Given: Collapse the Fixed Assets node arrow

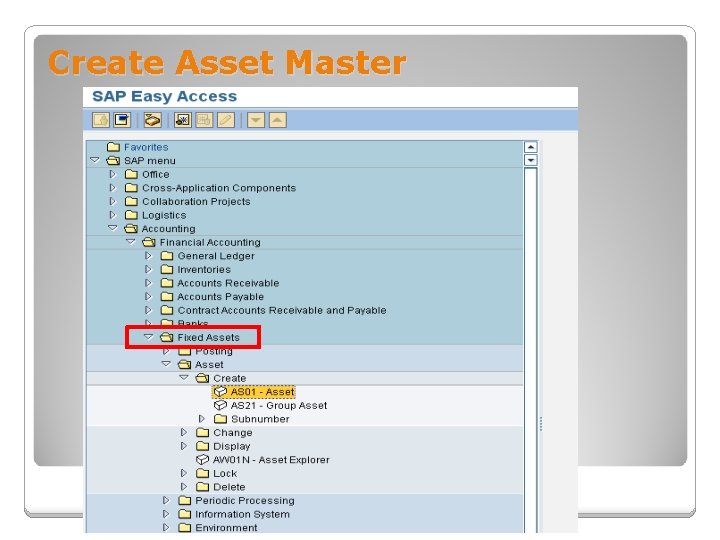Looking at the screenshot, I should (x=148, y=337).
